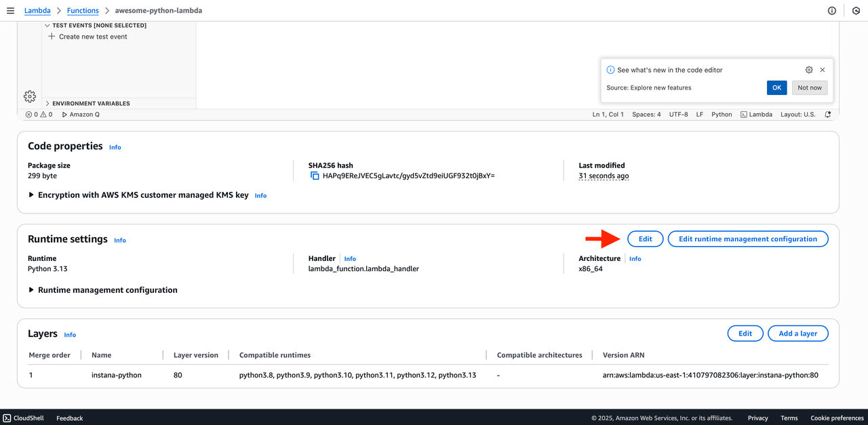Click Feedback link in footer

tap(70, 418)
